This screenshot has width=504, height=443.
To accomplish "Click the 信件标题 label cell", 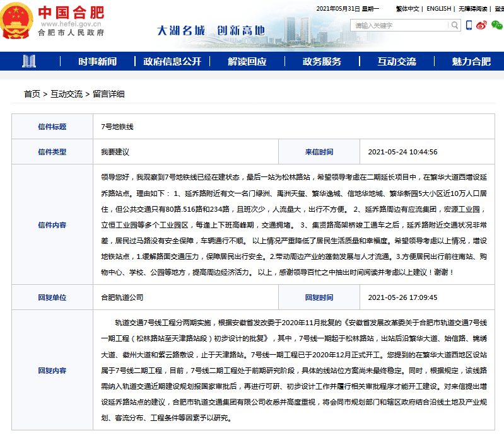I will point(52,127).
